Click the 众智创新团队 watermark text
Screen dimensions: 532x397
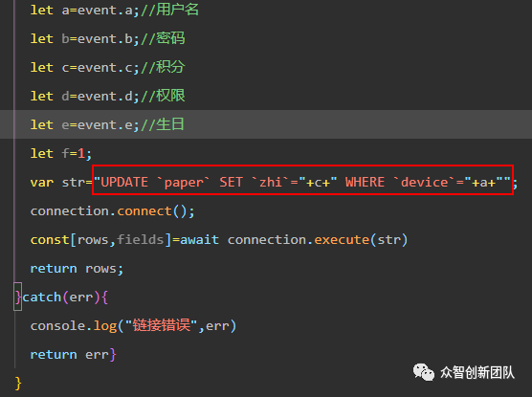tap(477, 372)
